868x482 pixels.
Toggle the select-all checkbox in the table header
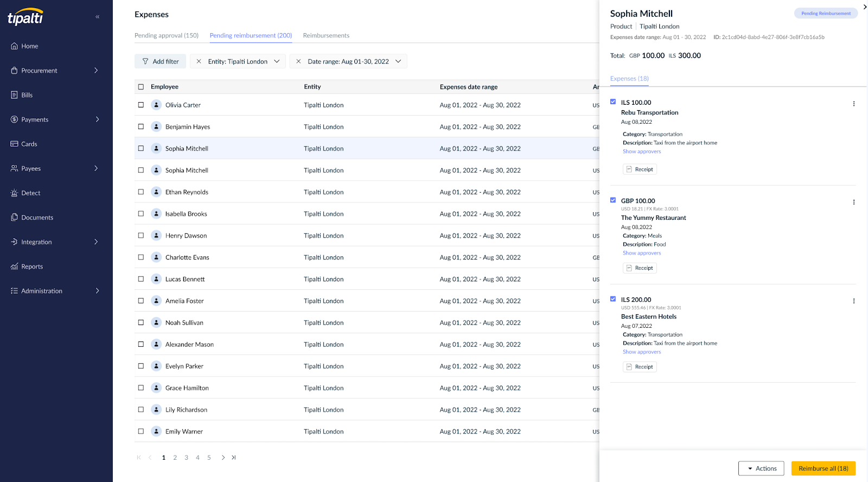click(141, 87)
